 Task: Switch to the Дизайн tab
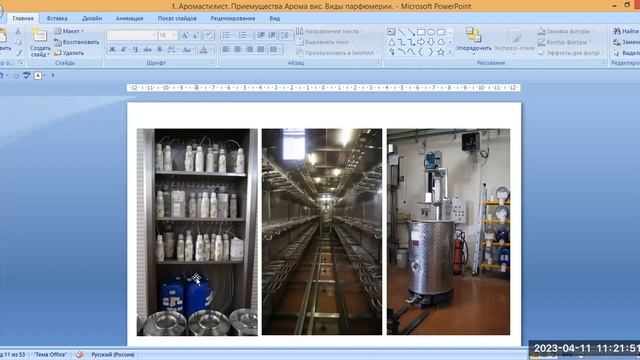pyautogui.click(x=92, y=18)
